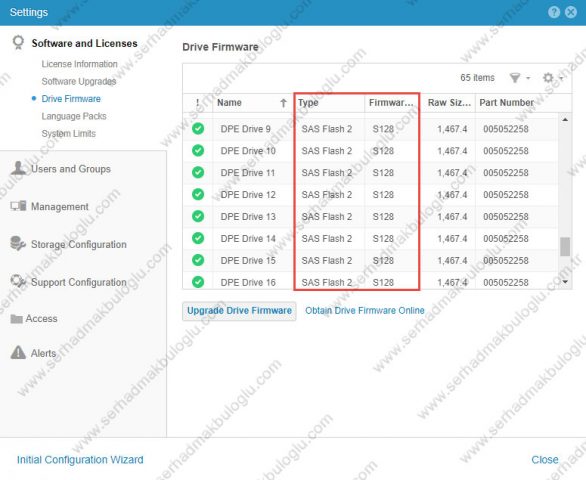This screenshot has height=480, width=586.
Task: Expand the filter dropdown arrow
Action: tap(528, 78)
